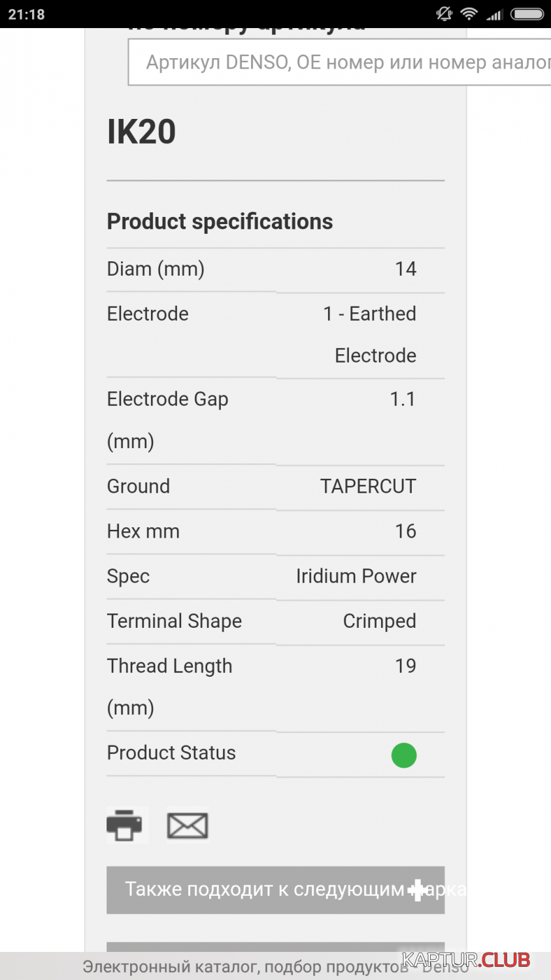The width and height of the screenshot is (551, 980).
Task: Tap the battery icon in status bar
Action: (x=527, y=14)
